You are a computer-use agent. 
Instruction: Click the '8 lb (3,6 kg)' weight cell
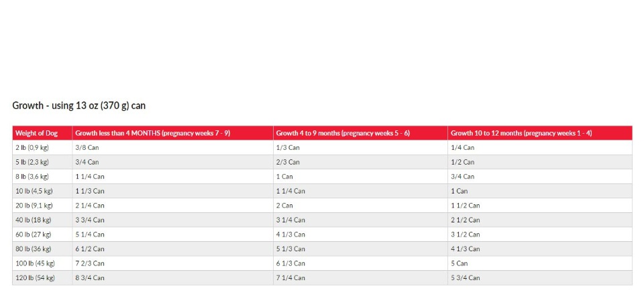pyautogui.click(x=32, y=177)
